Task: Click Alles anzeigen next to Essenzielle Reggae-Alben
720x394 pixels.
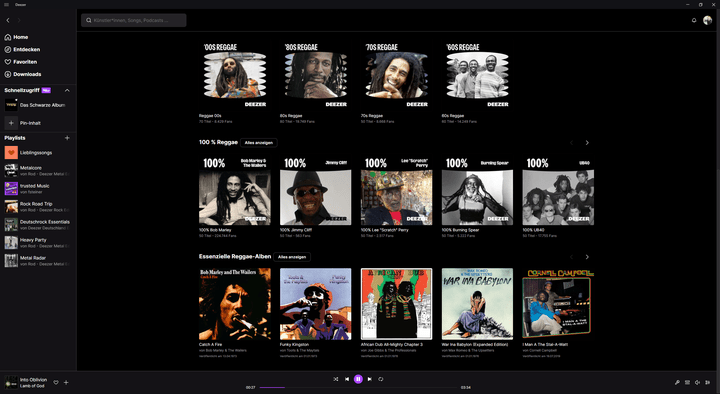Action: (x=292, y=257)
